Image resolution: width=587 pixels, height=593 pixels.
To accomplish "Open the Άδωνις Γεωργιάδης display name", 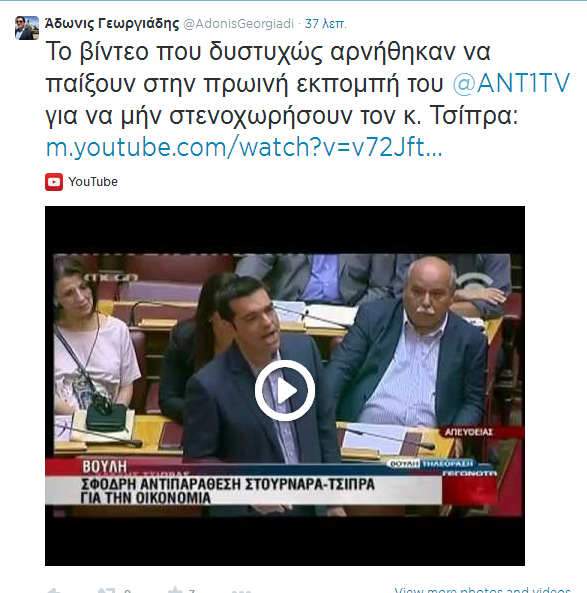I will [112, 23].
